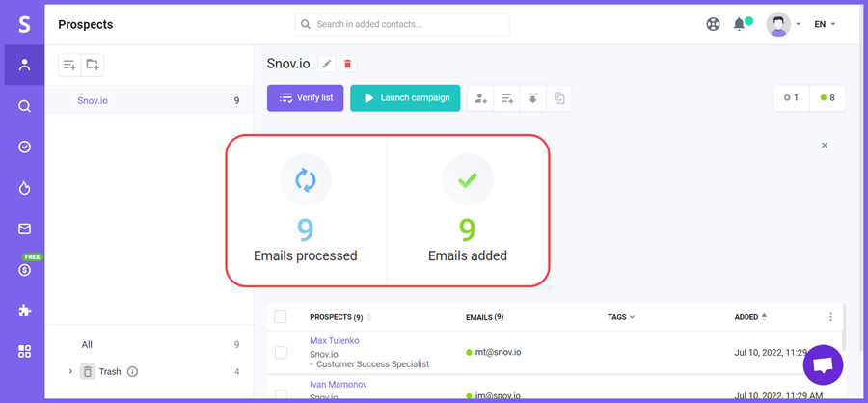
Task: Click the Trash bin icon in list panel
Action: 88,371
